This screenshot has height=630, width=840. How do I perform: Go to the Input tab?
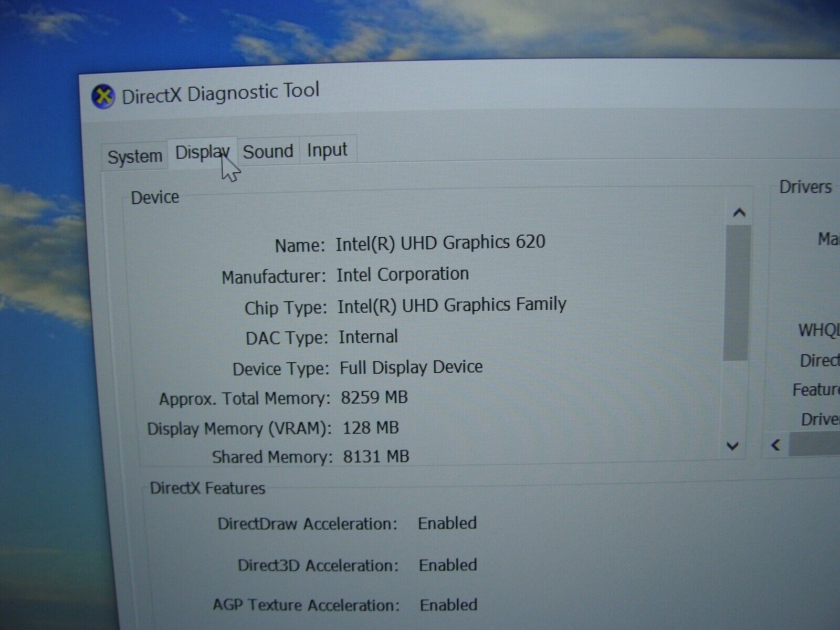(x=327, y=150)
